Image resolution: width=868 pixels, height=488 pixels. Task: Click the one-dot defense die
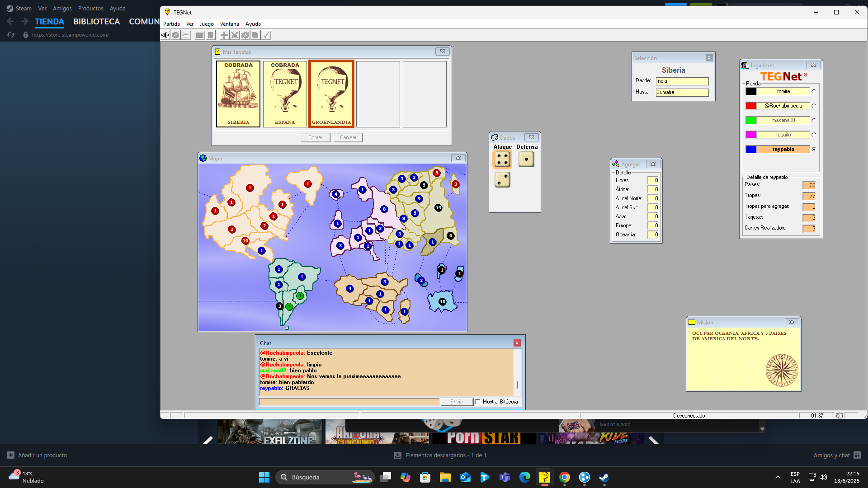(x=526, y=160)
